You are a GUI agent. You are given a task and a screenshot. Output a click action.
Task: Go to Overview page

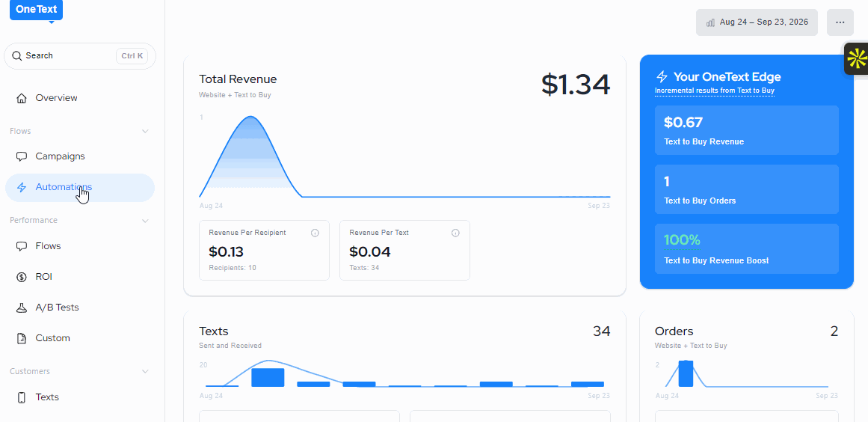click(x=80, y=99)
